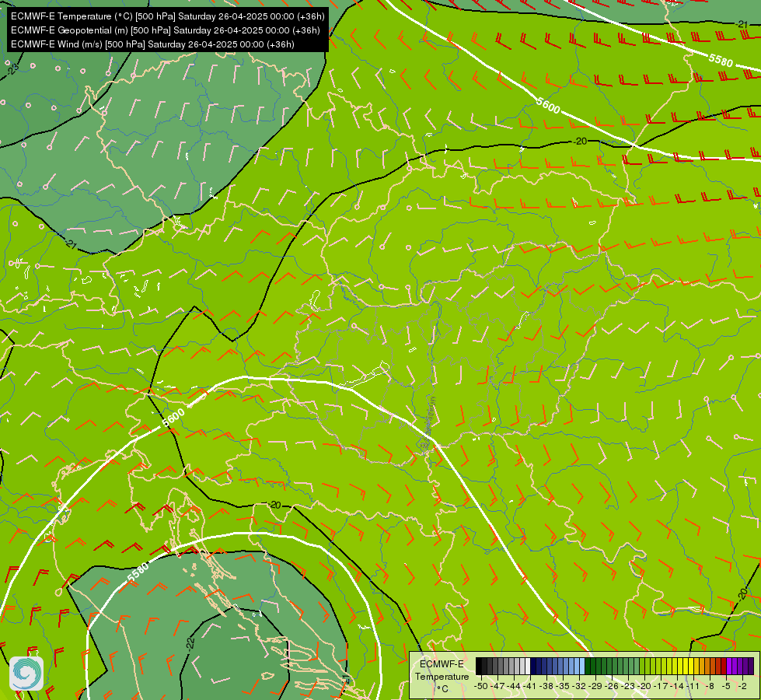Image resolution: width=761 pixels, height=700 pixels.
Task: Click the swirl weather logo icon
Action: pos(26,674)
